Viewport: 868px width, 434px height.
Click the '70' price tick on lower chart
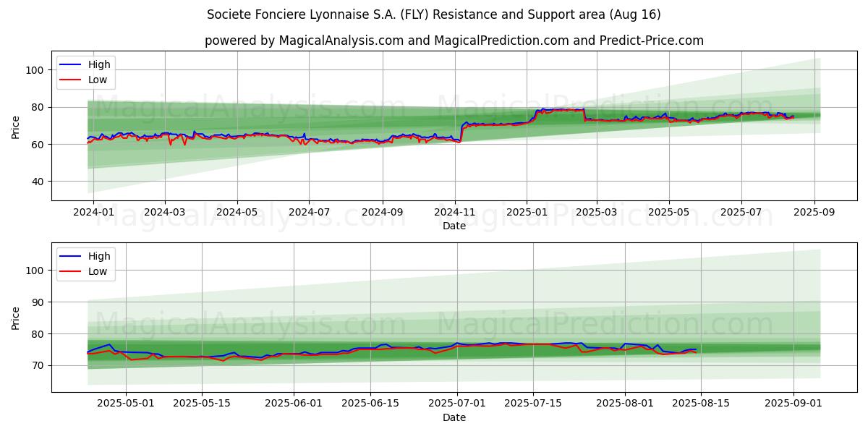[x=39, y=366]
